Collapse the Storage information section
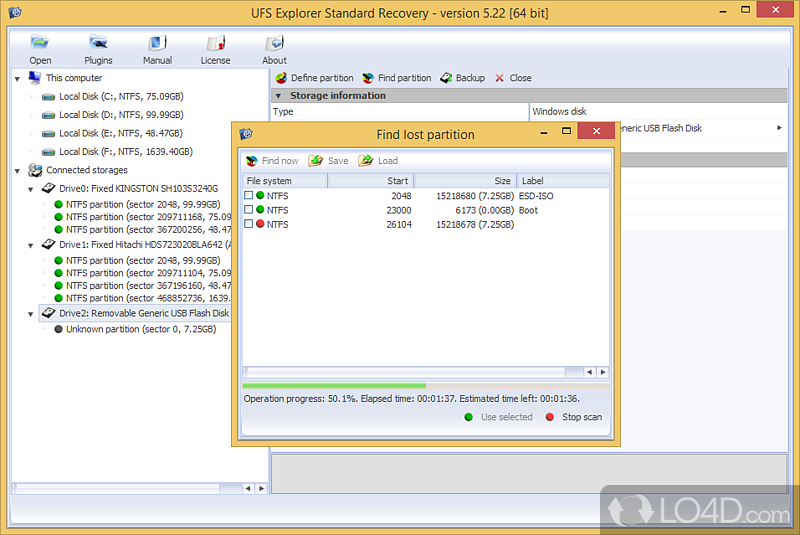This screenshot has height=535, width=800. pyautogui.click(x=279, y=96)
